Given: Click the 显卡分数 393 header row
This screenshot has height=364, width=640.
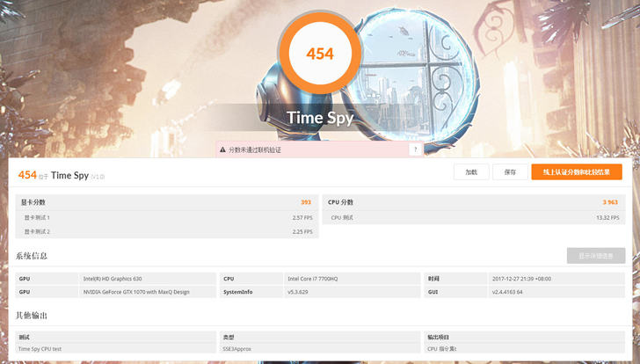Looking at the screenshot, I should click(166, 202).
